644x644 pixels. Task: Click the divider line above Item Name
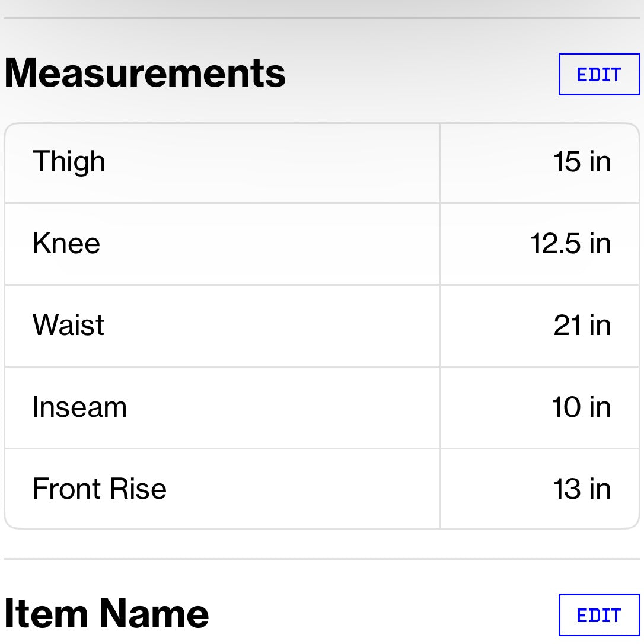(x=322, y=559)
